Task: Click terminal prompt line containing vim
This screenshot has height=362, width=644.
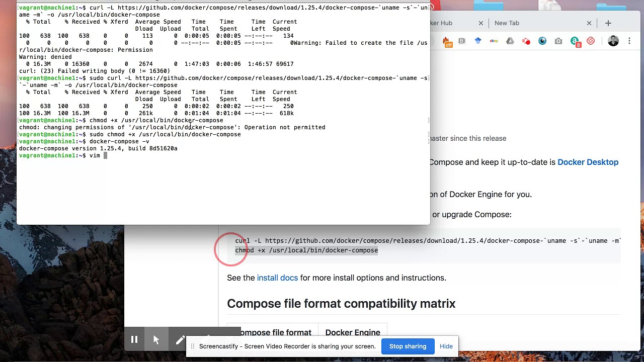Action: click(63, 156)
